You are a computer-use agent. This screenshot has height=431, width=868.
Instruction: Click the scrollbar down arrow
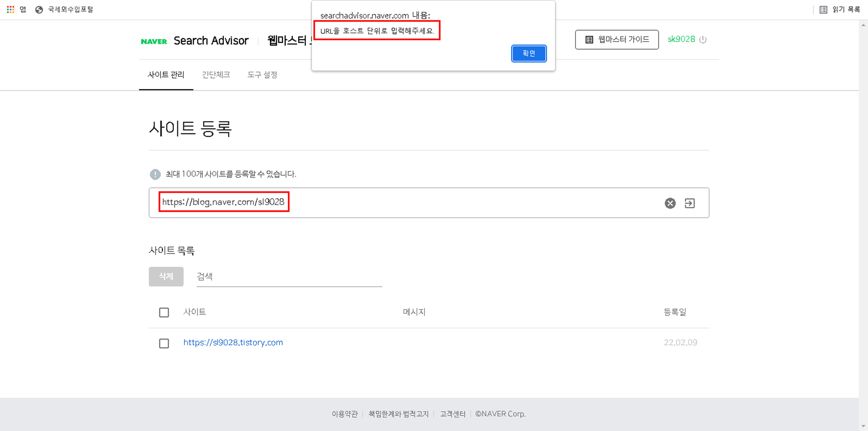pos(863,427)
